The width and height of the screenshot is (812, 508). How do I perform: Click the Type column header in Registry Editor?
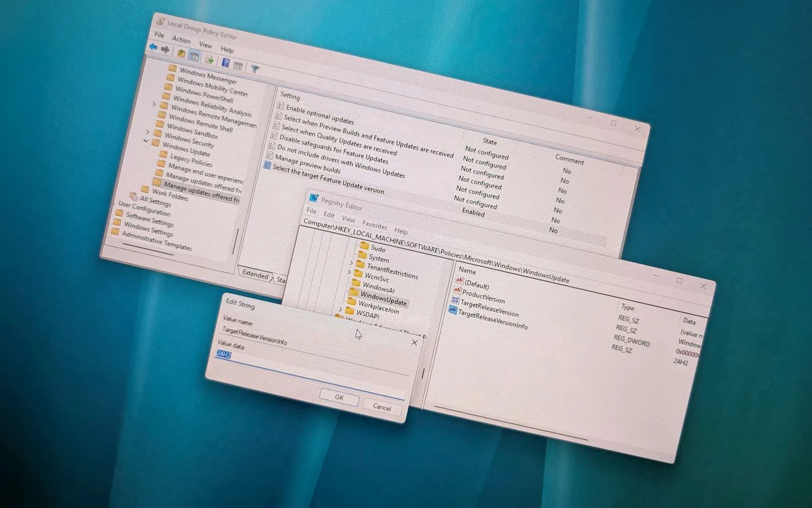click(x=628, y=307)
